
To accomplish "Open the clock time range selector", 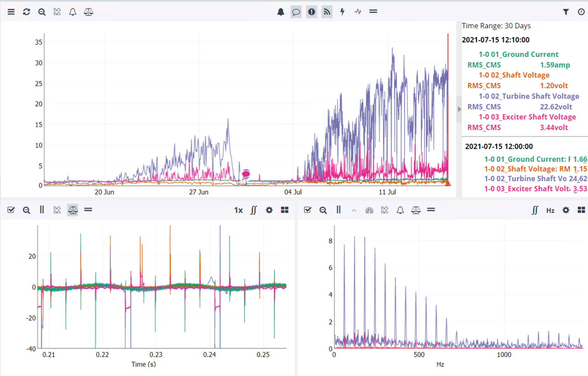I will [x=581, y=12].
